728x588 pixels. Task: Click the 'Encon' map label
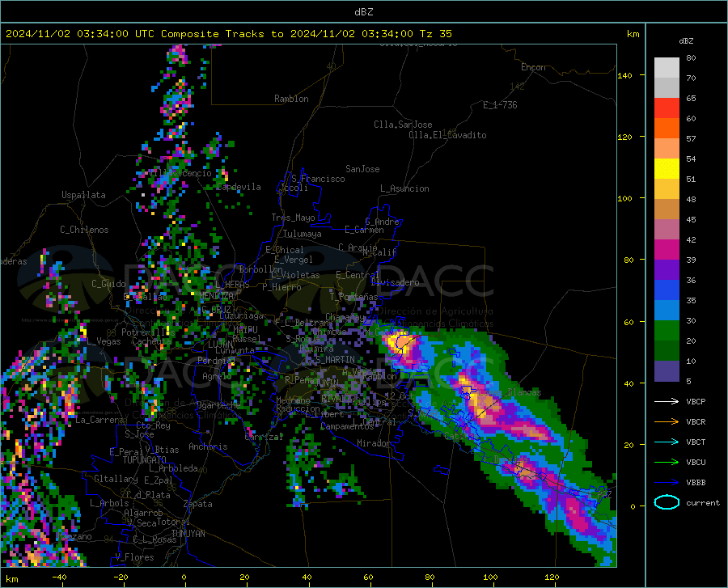[x=533, y=67]
